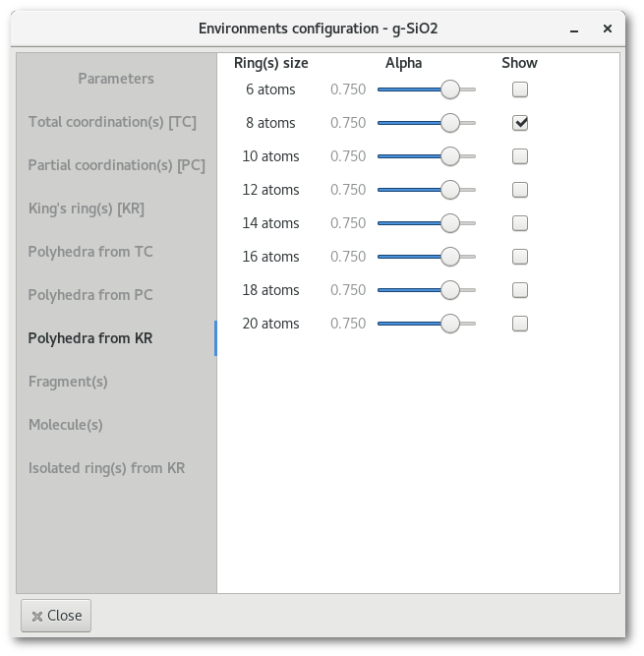Click the Close button
Image resolution: width=644 pixels, height=656 pixels.
pos(56,616)
